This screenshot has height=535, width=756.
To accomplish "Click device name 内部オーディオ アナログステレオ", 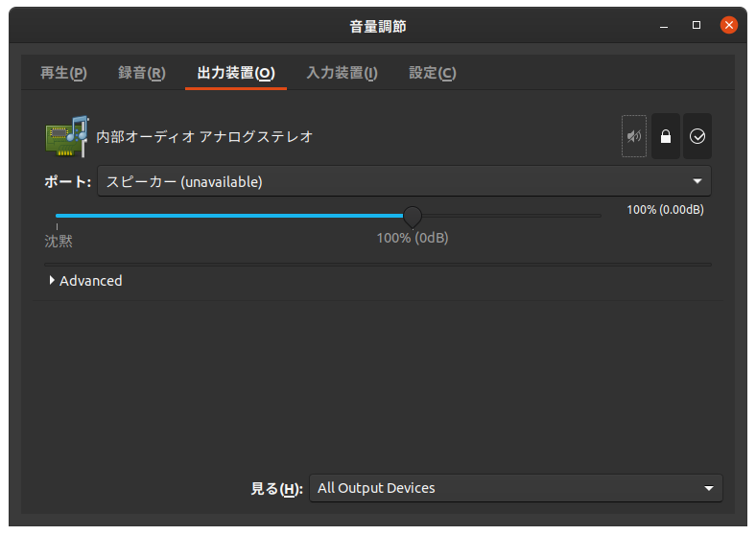I will (204, 137).
